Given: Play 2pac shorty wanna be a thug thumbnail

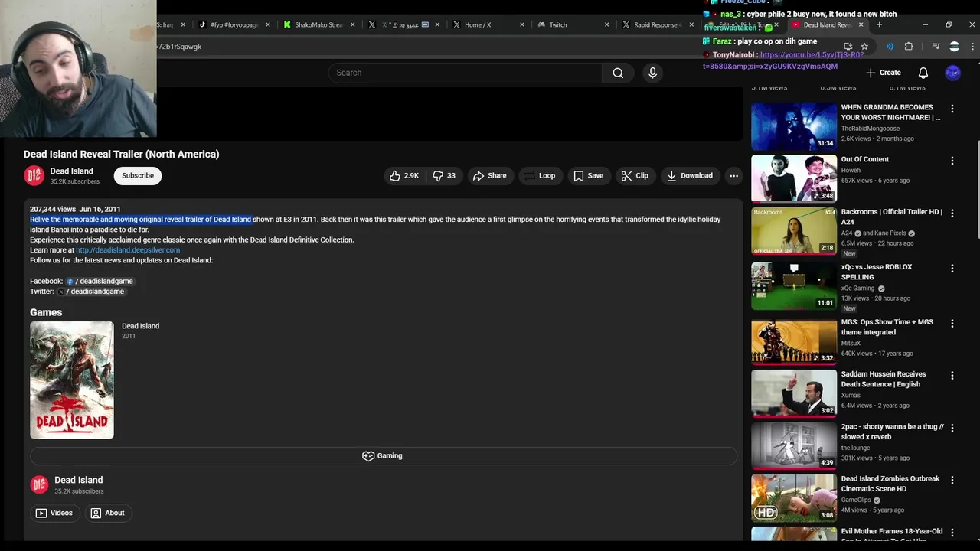Looking at the screenshot, I should pos(794,445).
